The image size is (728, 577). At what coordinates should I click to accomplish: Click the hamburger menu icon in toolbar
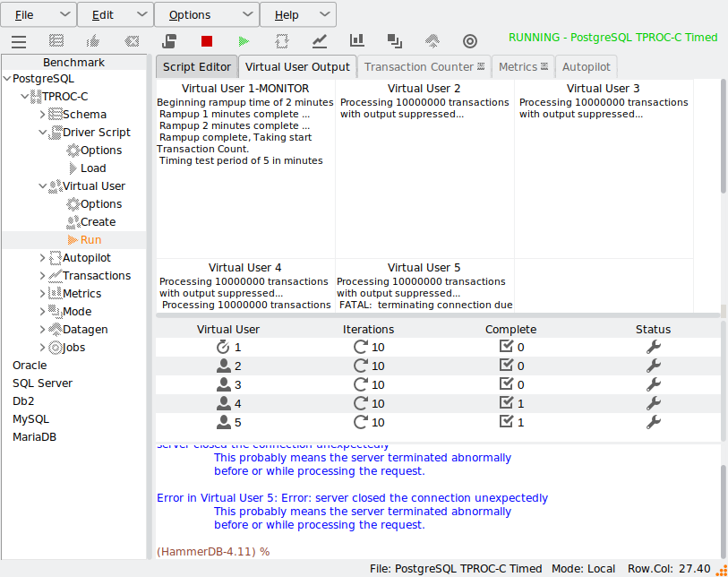click(19, 42)
